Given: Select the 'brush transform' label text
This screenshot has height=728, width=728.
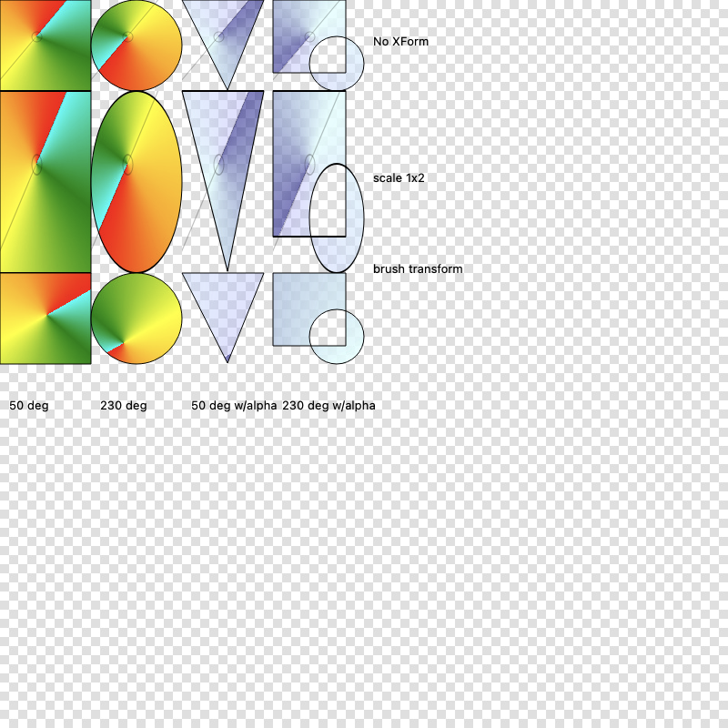Looking at the screenshot, I should click(x=418, y=269).
